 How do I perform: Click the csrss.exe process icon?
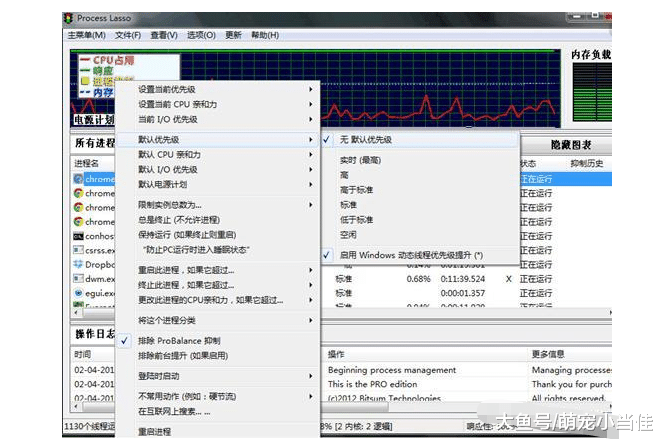78,250
